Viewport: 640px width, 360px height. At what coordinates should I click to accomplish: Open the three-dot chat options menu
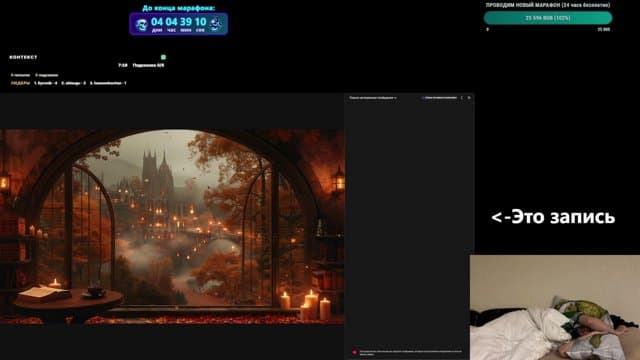(462, 98)
